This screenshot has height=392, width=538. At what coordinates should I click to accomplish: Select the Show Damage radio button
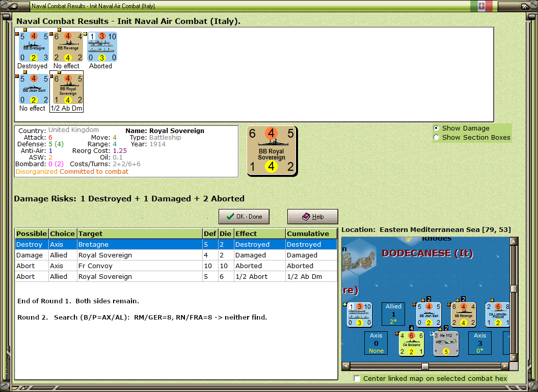point(436,128)
